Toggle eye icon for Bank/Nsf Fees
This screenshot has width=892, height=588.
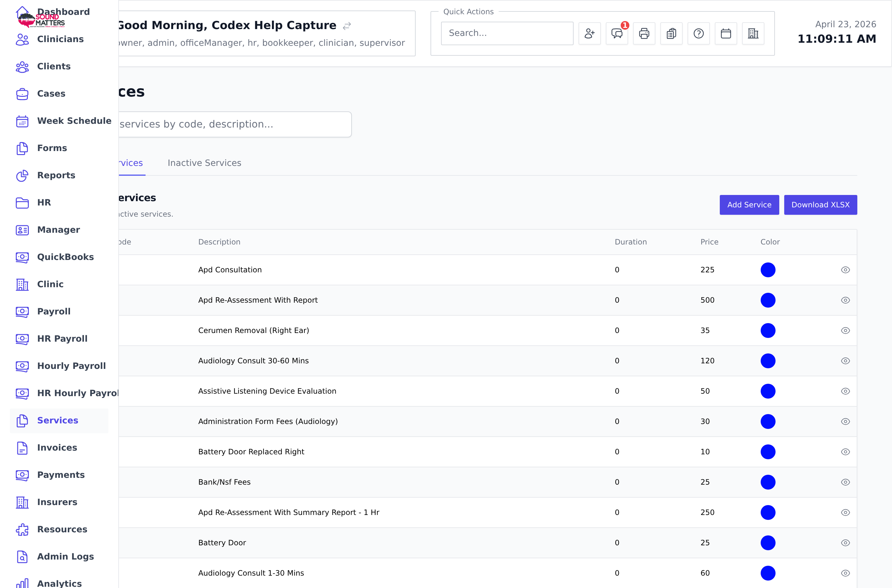[845, 482]
